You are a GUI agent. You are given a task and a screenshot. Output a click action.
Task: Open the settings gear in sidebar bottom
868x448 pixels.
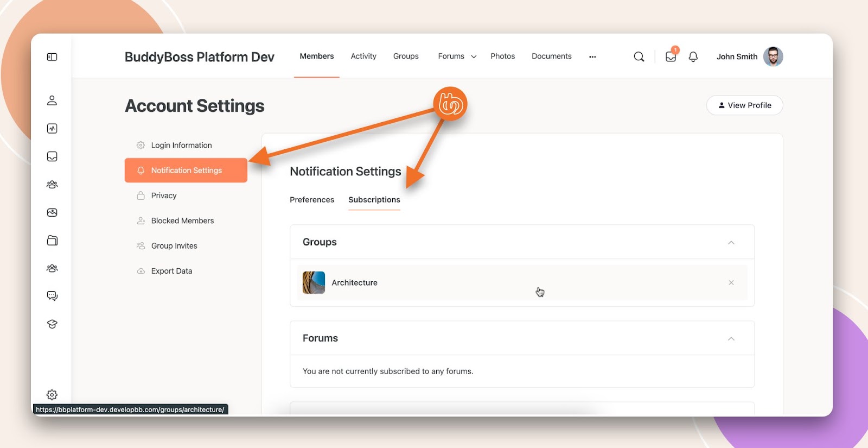click(52, 395)
